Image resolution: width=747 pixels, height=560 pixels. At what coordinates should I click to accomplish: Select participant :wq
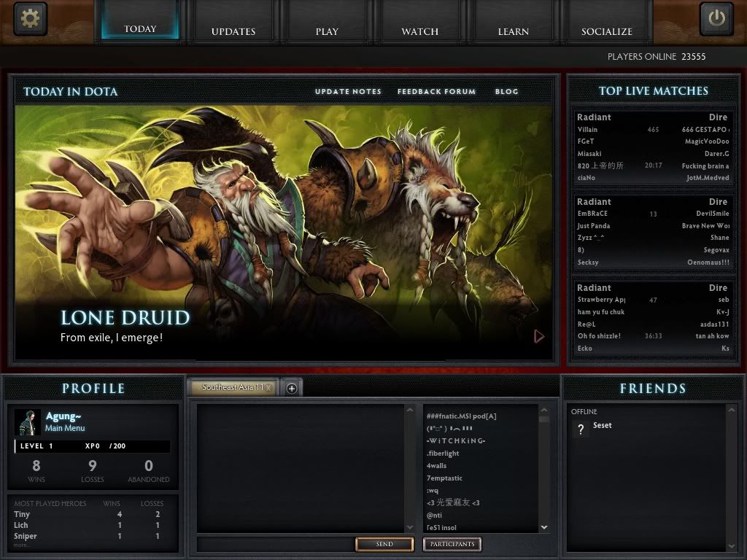pos(432,491)
